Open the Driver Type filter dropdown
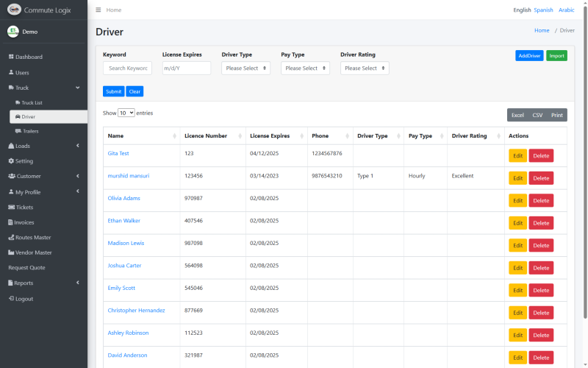Image resolution: width=588 pixels, height=368 pixels. point(245,68)
